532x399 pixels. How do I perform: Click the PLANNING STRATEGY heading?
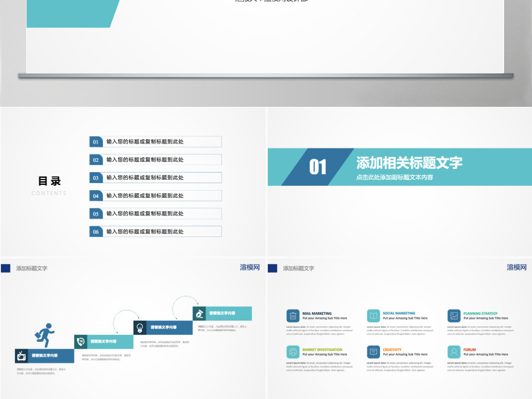[481, 313]
